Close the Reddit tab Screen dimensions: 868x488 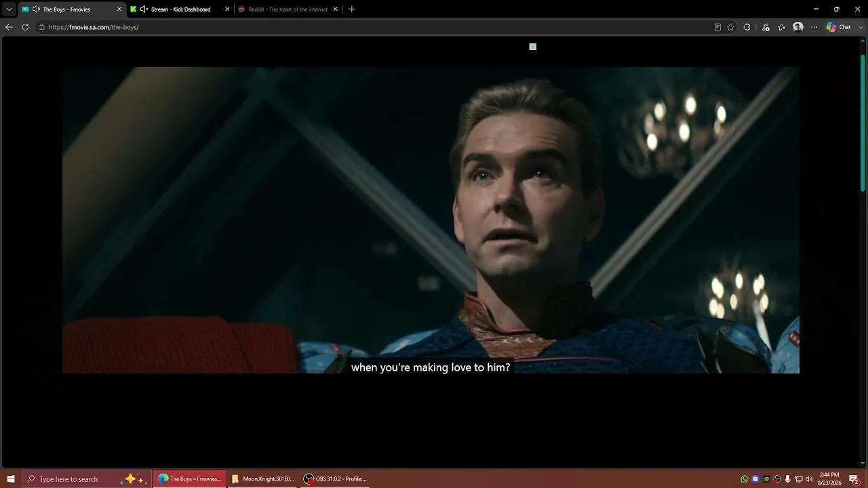pos(335,9)
